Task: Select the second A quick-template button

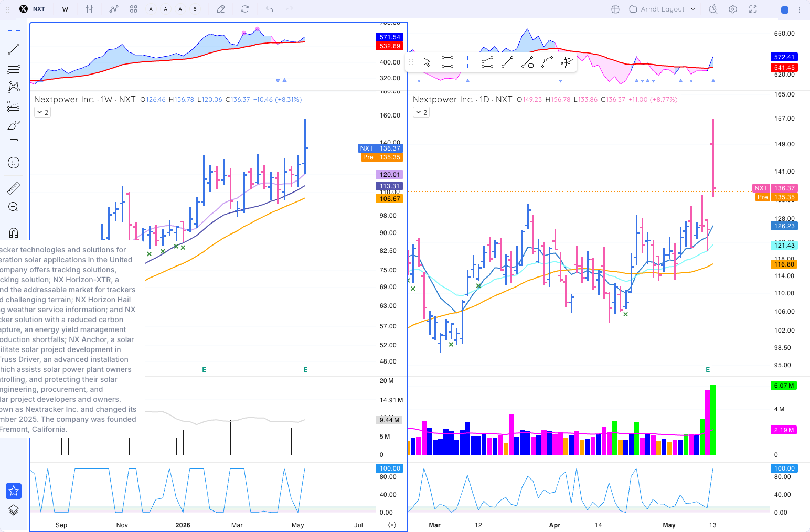Action: pyautogui.click(x=166, y=9)
